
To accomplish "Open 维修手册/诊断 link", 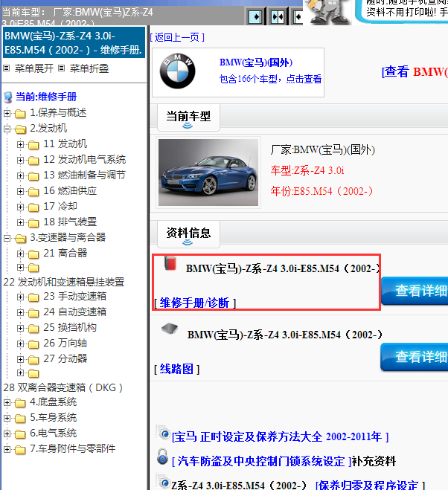I will point(194,303).
